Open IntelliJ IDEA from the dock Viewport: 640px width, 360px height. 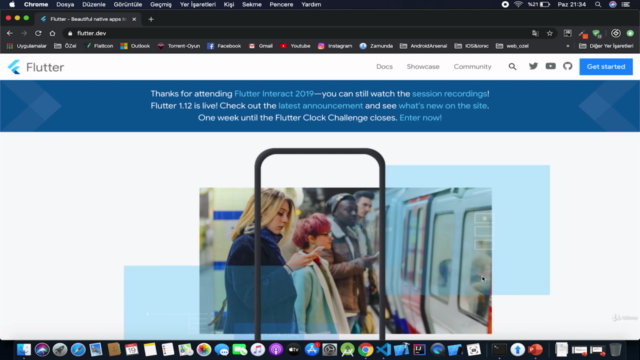pyautogui.click(x=419, y=350)
